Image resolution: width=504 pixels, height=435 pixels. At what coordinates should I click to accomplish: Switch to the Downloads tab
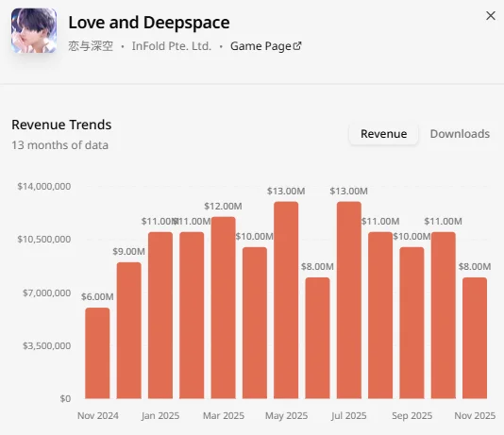point(460,134)
